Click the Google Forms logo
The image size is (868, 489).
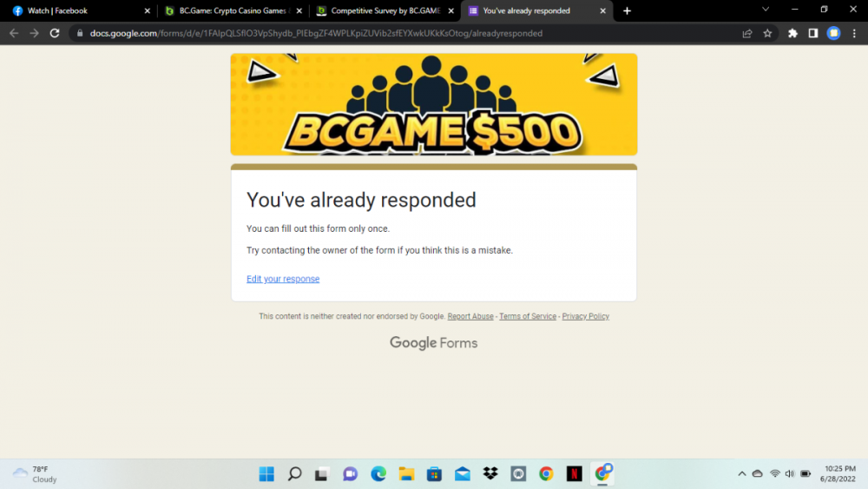(433, 343)
